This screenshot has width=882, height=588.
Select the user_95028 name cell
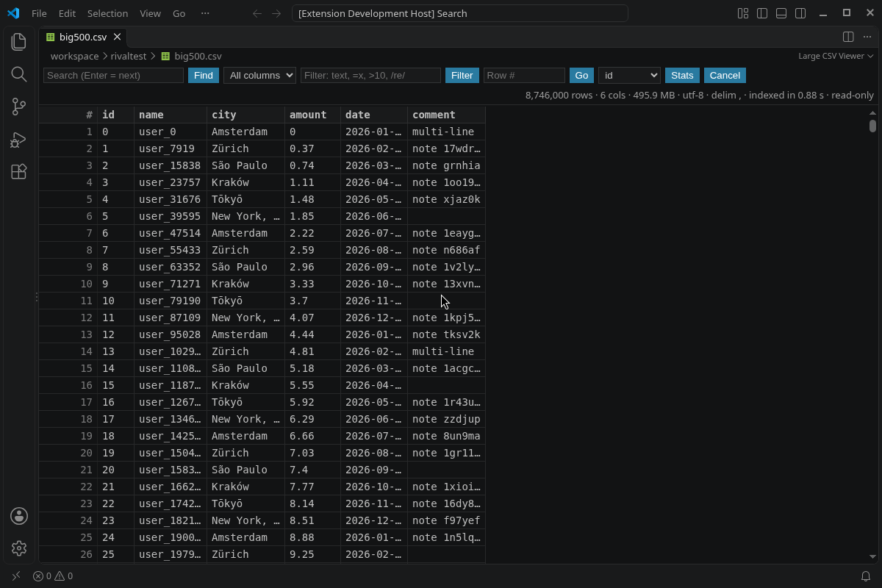point(171,334)
